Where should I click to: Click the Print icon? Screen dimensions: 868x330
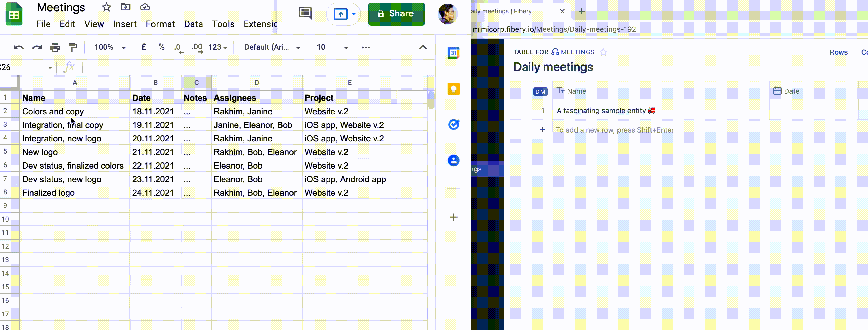pos(55,47)
